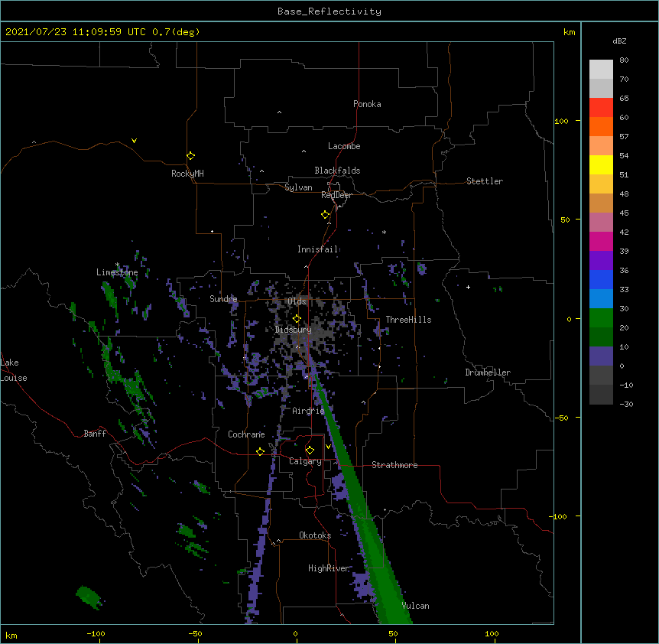Select the 2021/07/23 11:09:59 UTC timestamp
This screenshot has width=659, height=644.
coord(76,32)
